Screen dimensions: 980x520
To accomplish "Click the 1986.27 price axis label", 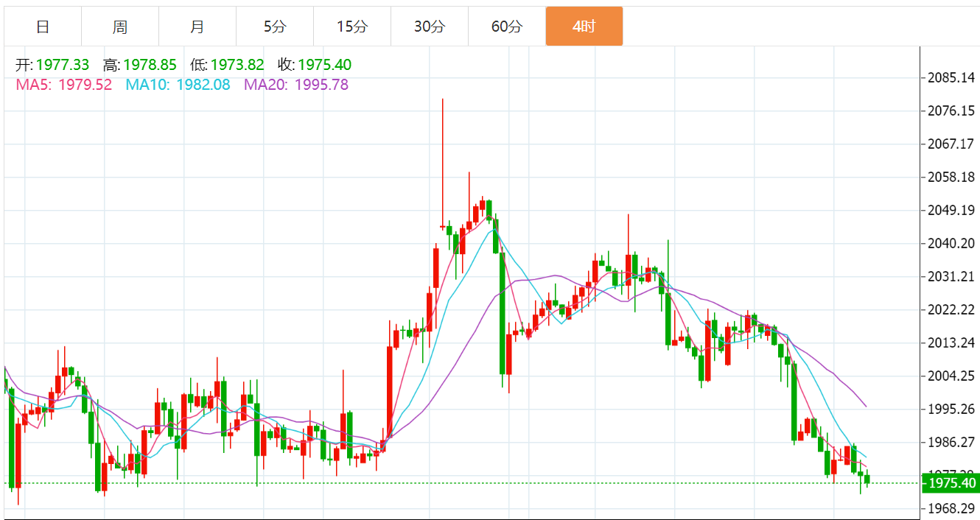I will pos(951,442).
